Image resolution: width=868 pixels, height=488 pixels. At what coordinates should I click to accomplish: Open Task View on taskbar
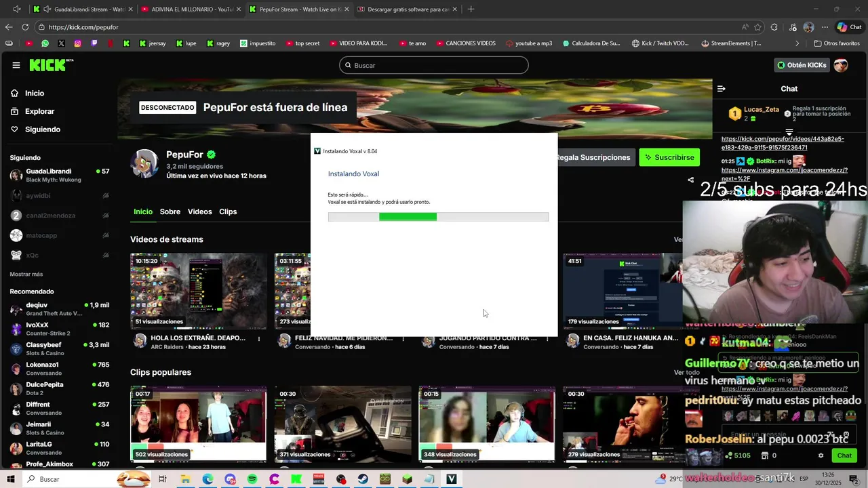point(163,479)
